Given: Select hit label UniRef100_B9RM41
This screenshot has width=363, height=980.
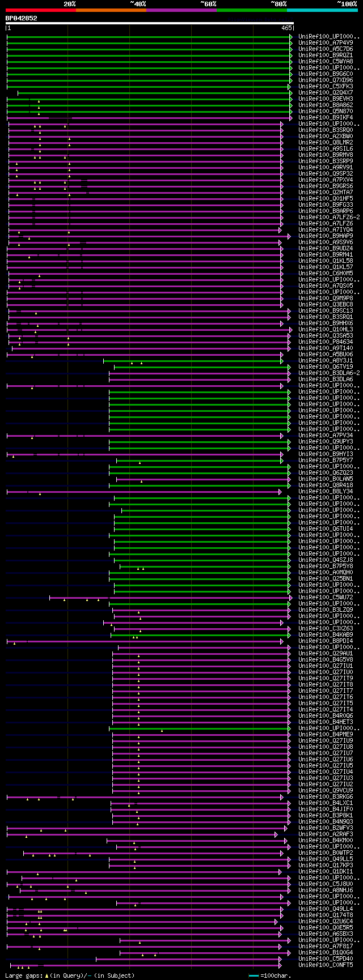Looking at the screenshot, I should tap(326, 254).
